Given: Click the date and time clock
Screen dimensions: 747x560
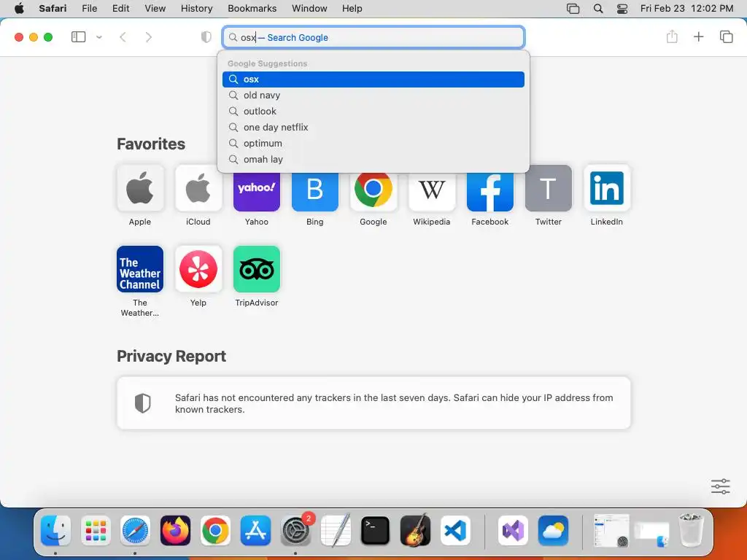Looking at the screenshot, I should coord(686,8).
